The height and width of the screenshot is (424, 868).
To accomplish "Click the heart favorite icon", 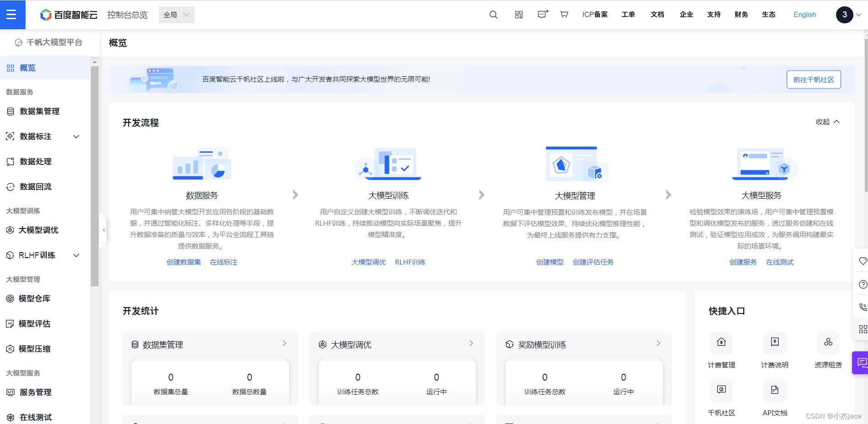I will click(x=863, y=261).
